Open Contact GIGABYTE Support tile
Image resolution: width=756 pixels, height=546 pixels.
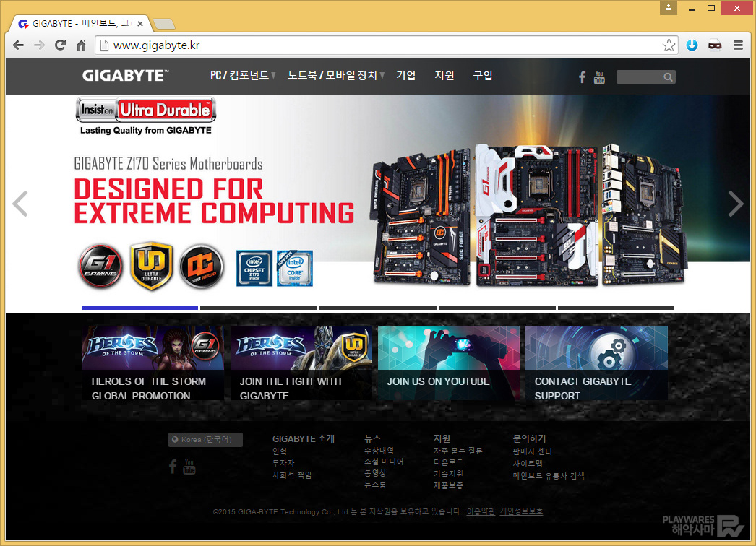(x=596, y=363)
